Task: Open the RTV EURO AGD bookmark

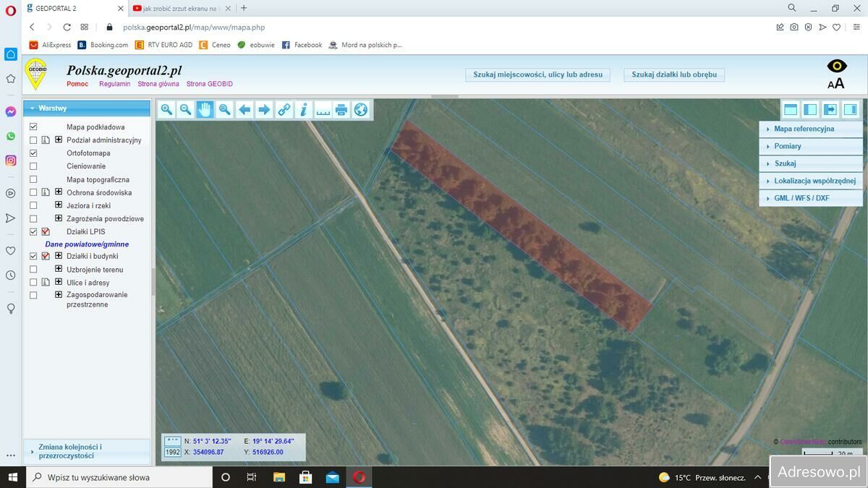Action: click(164, 45)
